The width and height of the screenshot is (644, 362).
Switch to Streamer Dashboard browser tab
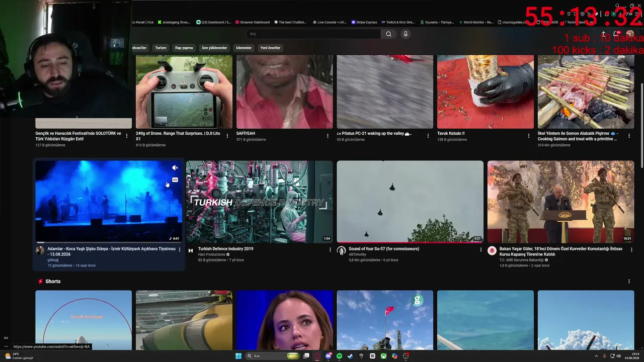[x=252, y=22]
